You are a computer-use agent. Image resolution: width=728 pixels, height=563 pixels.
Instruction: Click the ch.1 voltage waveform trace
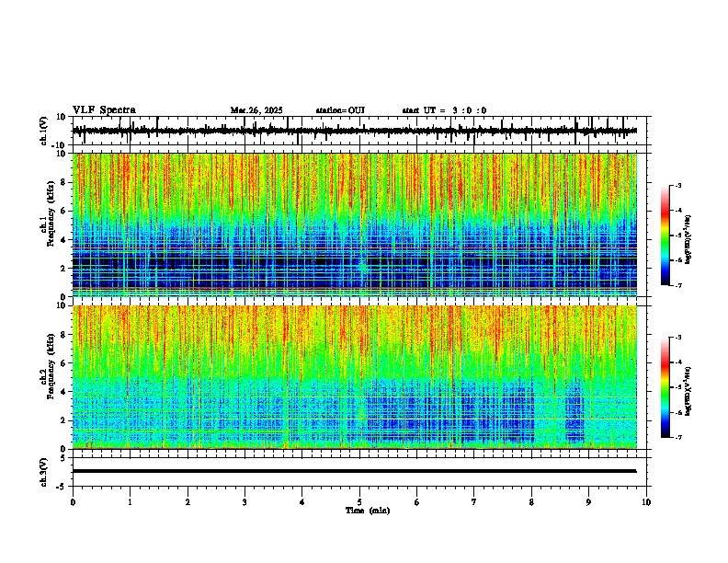(354, 131)
